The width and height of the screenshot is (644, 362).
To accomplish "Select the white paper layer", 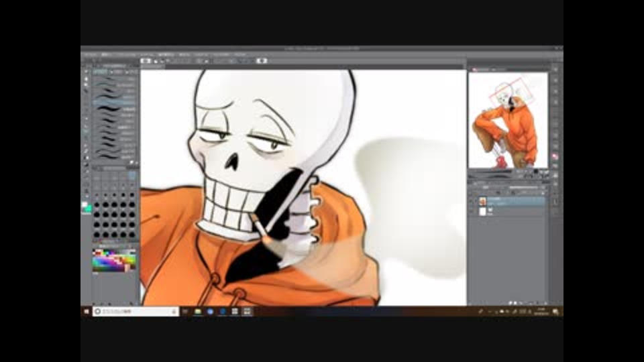I will pos(511,211).
